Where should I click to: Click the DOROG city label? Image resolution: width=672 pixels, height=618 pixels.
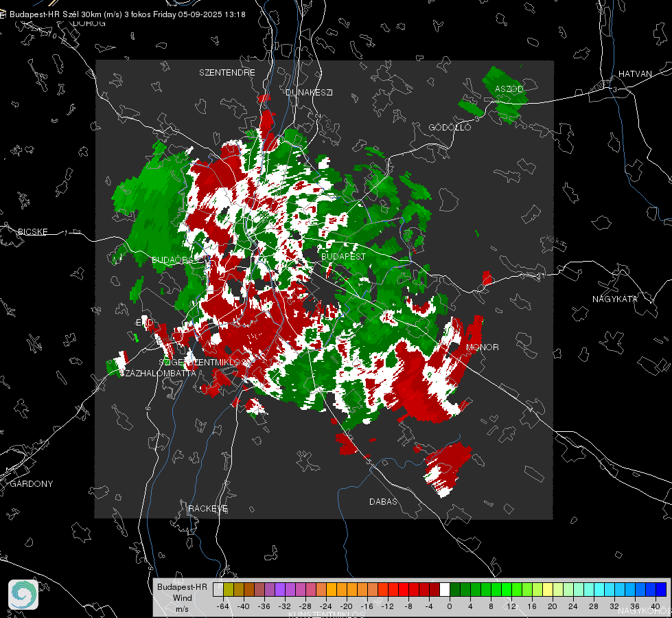point(89,23)
